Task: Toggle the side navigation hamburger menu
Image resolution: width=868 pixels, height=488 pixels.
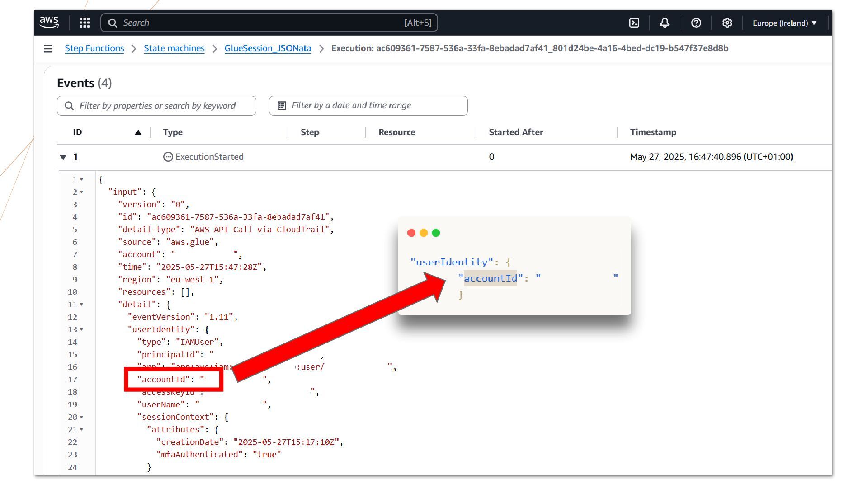Action: tap(48, 48)
